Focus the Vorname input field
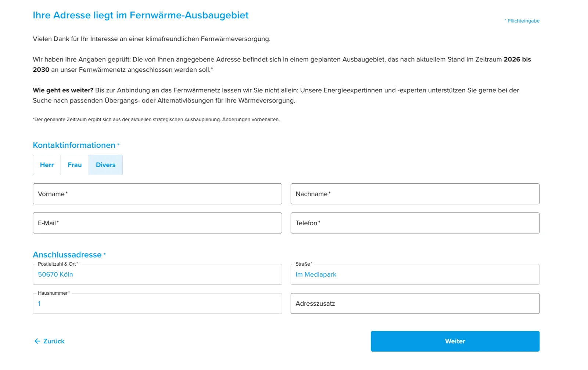 point(157,194)
